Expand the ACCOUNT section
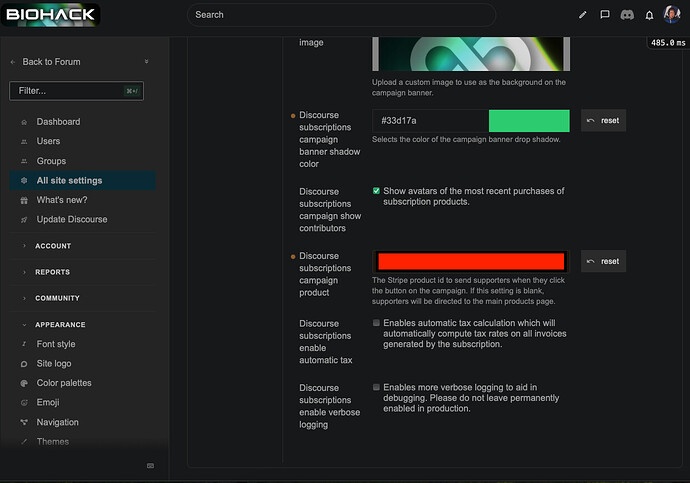690x483 pixels. [53, 246]
